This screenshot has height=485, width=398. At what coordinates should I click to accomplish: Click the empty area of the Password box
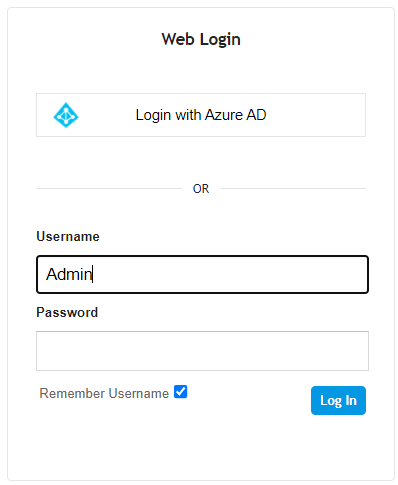(x=202, y=351)
